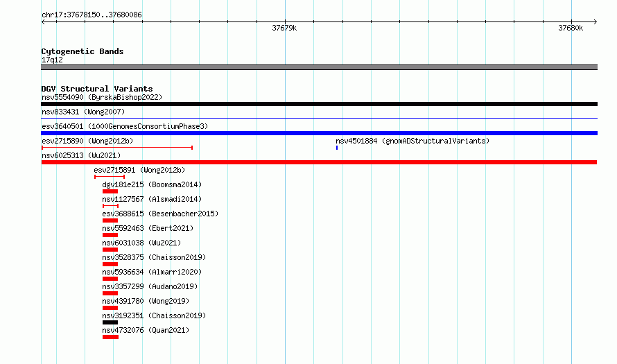Click the thin blue nsv833431 variant line
Screen dimensions: 617x364
point(319,118)
